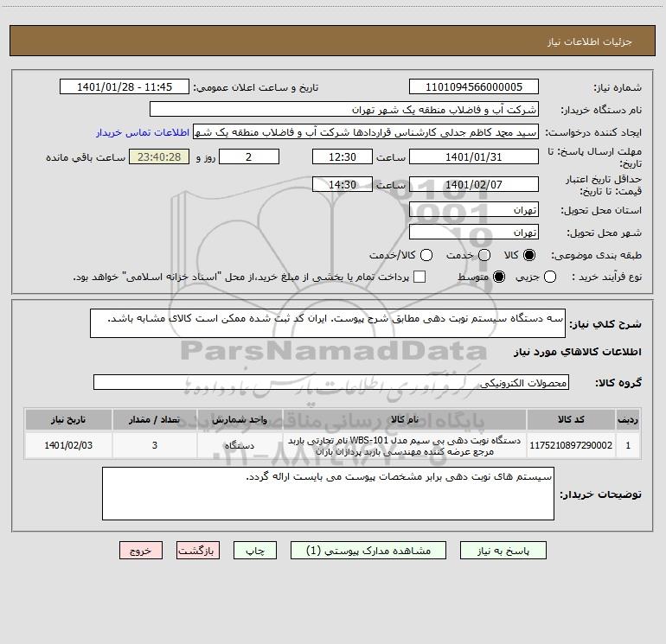Screen dimensions: 666x644
Task: Click the کد کالا column header
Action: click(x=571, y=420)
